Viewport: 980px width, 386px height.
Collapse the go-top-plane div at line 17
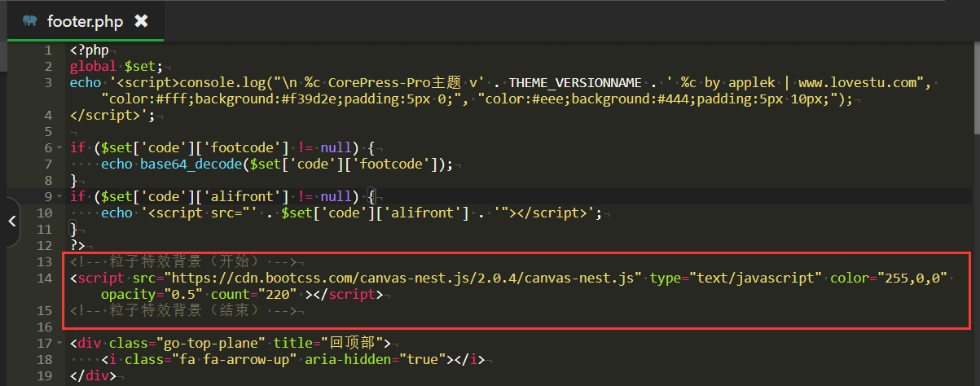(61, 343)
